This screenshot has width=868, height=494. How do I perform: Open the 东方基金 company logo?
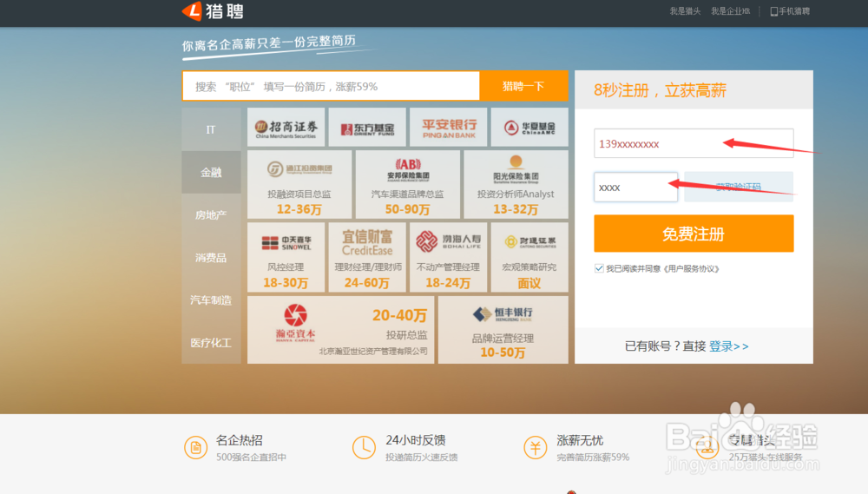point(367,128)
